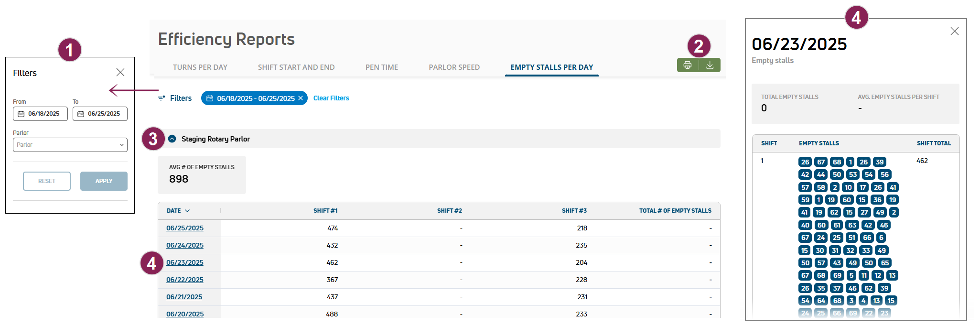Select the Pen Time tab

click(x=381, y=67)
